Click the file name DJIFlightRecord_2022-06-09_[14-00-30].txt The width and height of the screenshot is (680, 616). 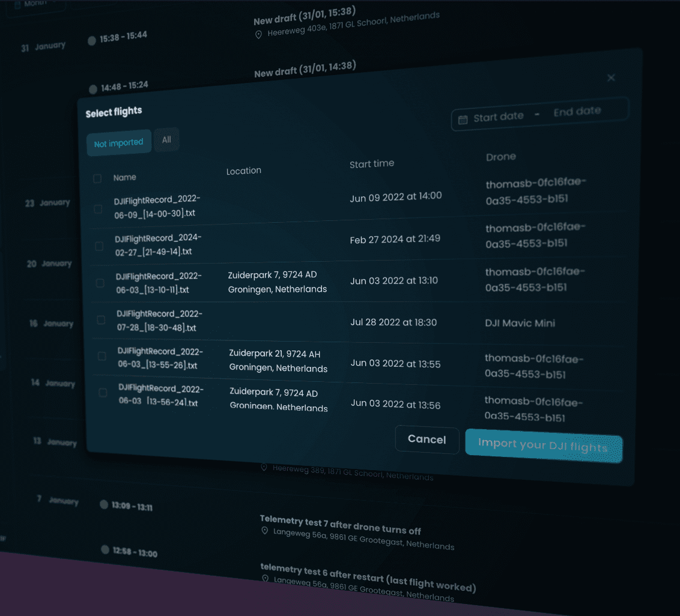[x=157, y=207]
